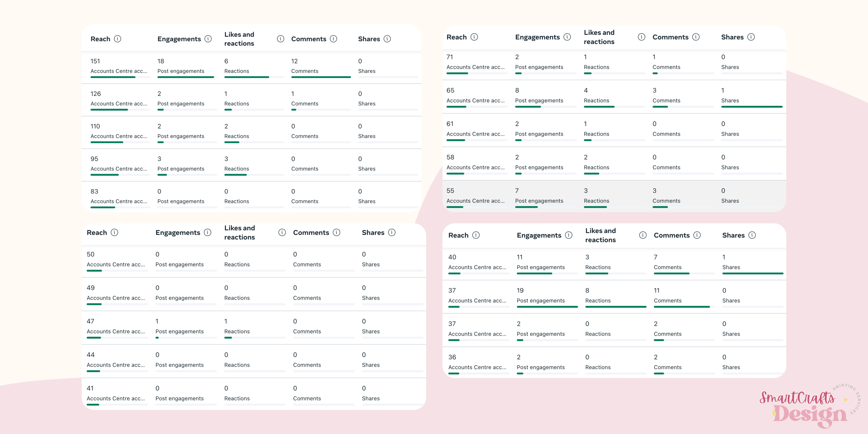Viewport: 868px width, 434px height.
Task: Click Engagements info icon above the 50-reach table
Action: (x=208, y=232)
